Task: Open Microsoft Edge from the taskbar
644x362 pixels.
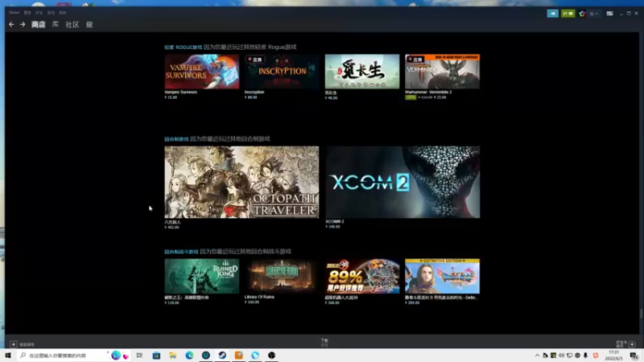Action: tap(189, 356)
